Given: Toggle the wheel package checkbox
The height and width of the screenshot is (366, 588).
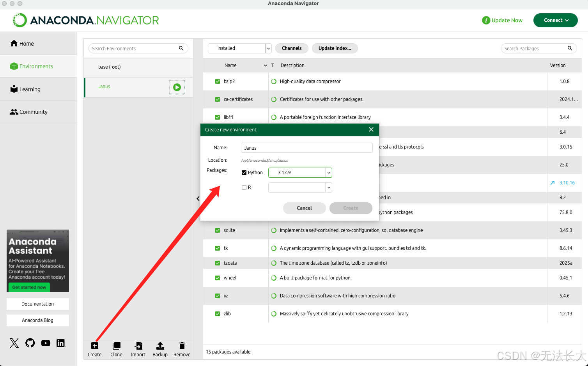Looking at the screenshot, I should pos(218,278).
